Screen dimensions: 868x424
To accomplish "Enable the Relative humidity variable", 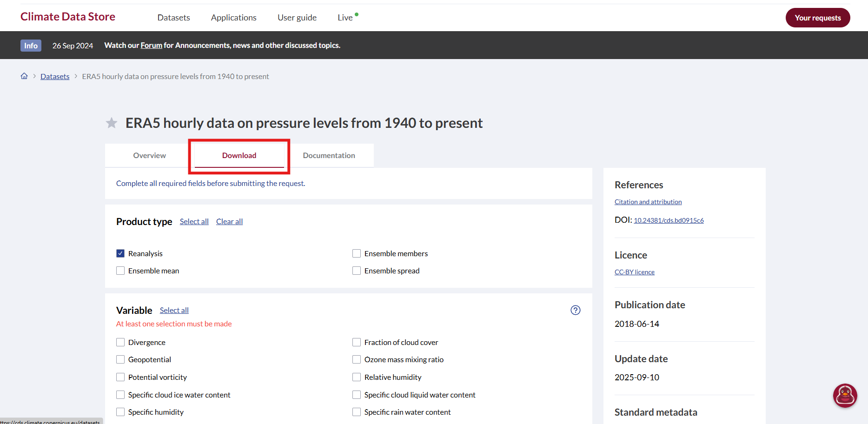I will point(357,377).
